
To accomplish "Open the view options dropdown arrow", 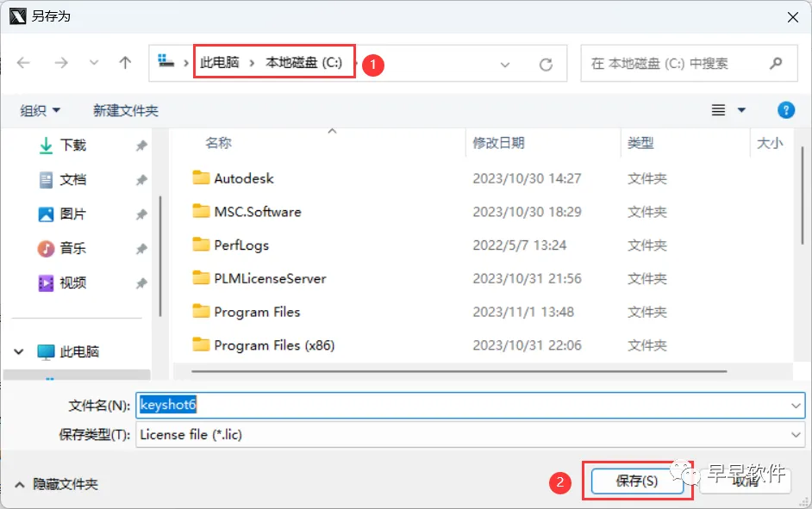I will 741,110.
